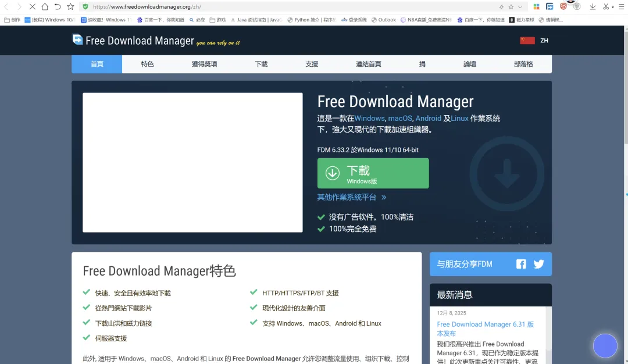
Task: Open the NBA直播 bookmark
Action: (x=426, y=20)
